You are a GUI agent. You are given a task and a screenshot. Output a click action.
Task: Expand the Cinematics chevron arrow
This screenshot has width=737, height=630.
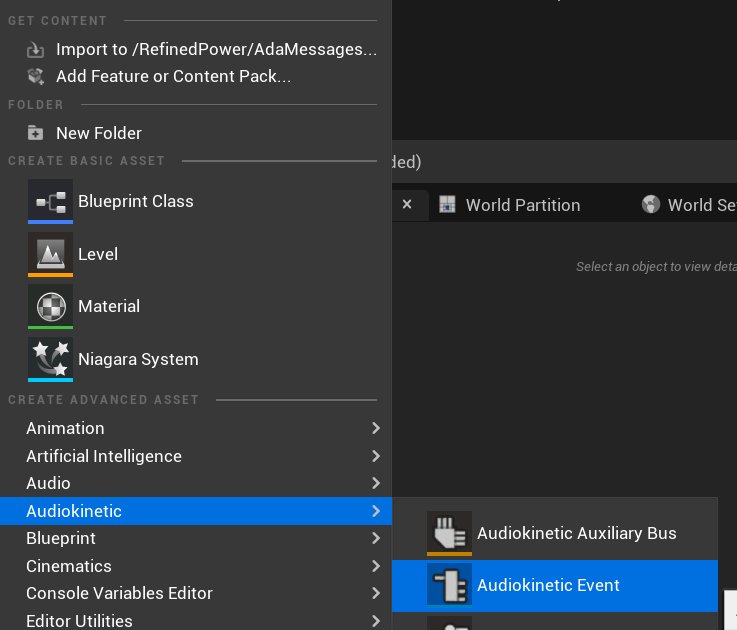tap(376, 566)
